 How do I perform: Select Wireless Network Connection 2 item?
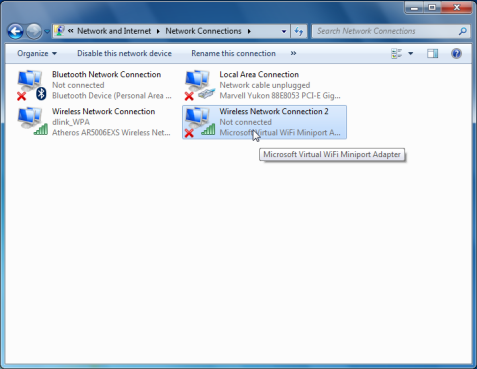pyautogui.click(x=264, y=122)
